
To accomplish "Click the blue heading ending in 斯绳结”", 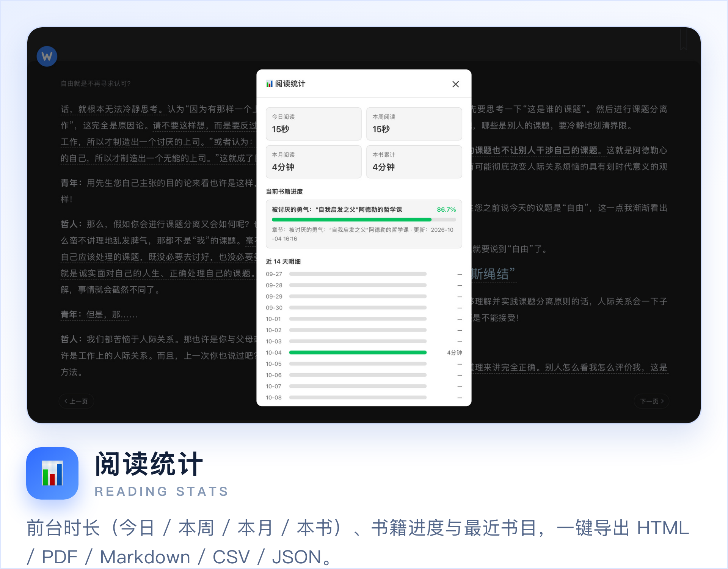I will (x=493, y=274).
